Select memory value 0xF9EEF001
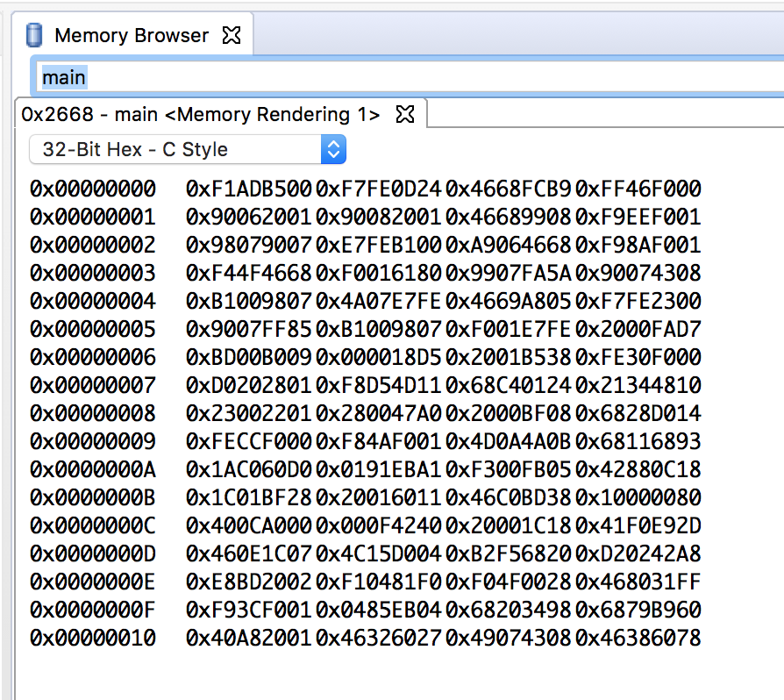Image resolution: width=784 pixels, height=700 pixels. (638, 217)
